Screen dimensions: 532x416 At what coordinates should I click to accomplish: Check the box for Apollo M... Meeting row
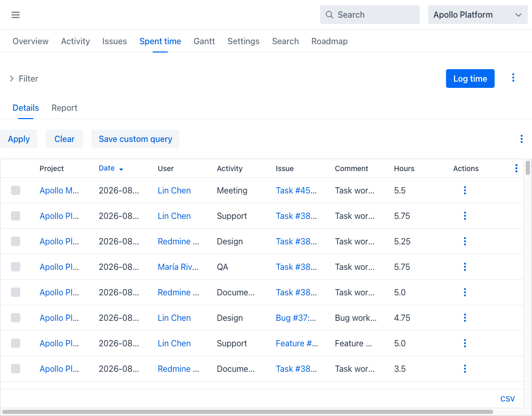click(16, 190)
